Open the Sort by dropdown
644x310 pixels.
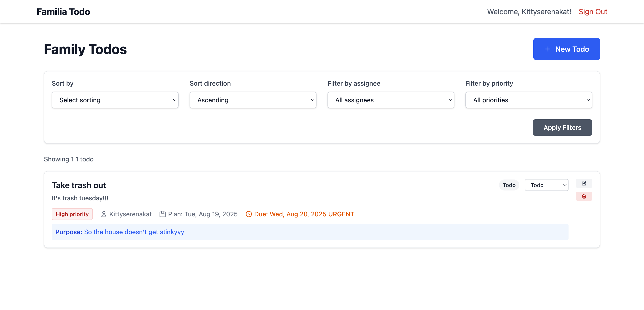coord(115,100)
